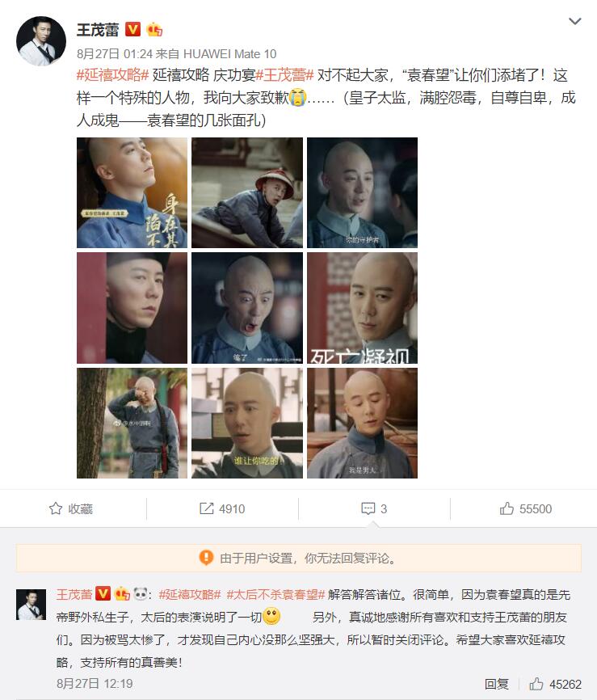This screenshot has height=700, width=597.
Task: Open the 死亡凝视 captioned thumbnail
Action: [x=362, y=308]
